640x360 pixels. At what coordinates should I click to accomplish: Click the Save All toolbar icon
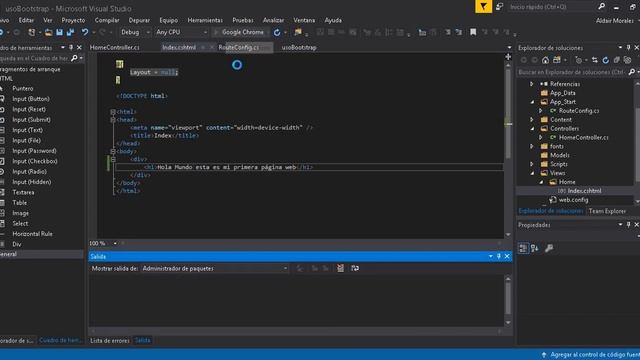(x=70, y=32)
